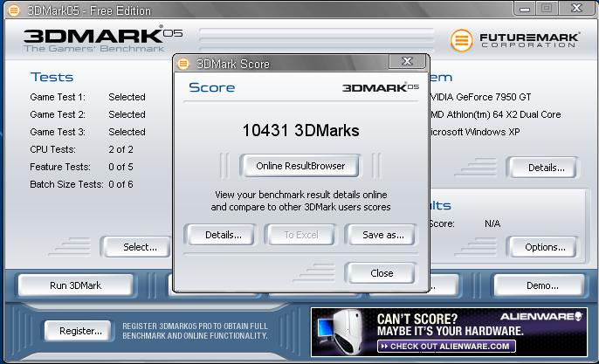The height and width of the screenshot is (364, 599).
Task: Click the small 3DMark05 logo in score dialog
Action: [x=381, y=87]
